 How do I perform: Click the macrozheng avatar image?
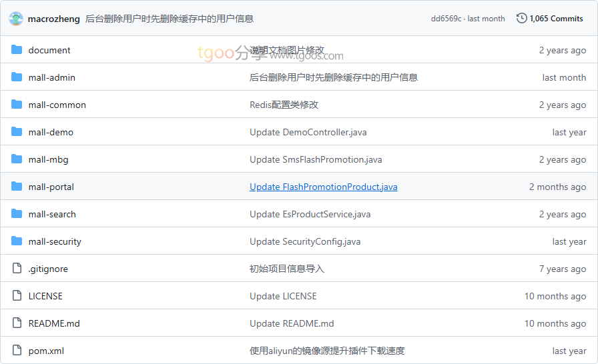16,19
